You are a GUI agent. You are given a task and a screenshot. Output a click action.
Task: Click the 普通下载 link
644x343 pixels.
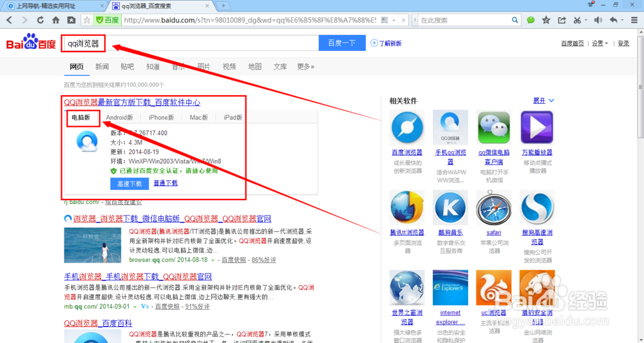point(166,183)
